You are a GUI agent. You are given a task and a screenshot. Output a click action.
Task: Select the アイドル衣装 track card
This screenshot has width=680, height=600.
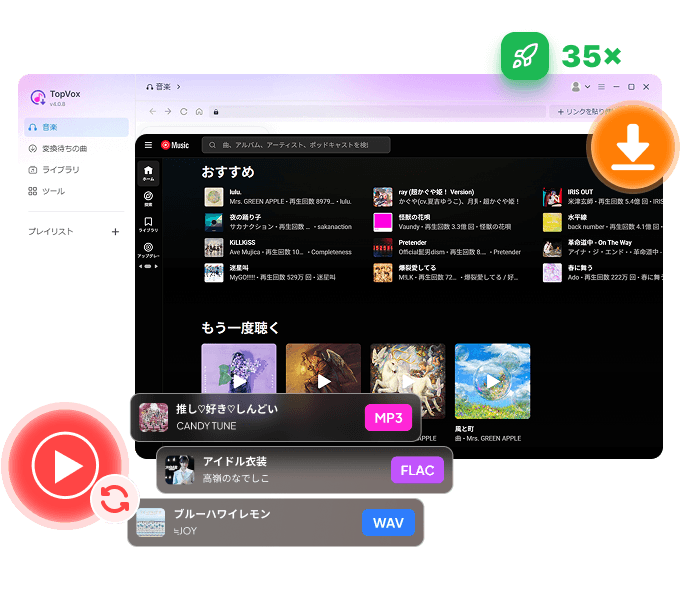coord(304,470)
